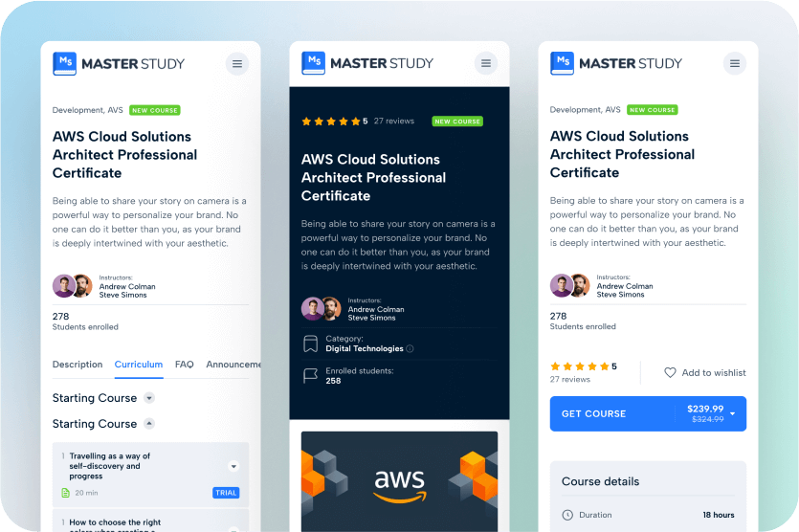Click the green document icon beside 20 min
Screen dimensions: 799x532
click(x=65, y=493)
